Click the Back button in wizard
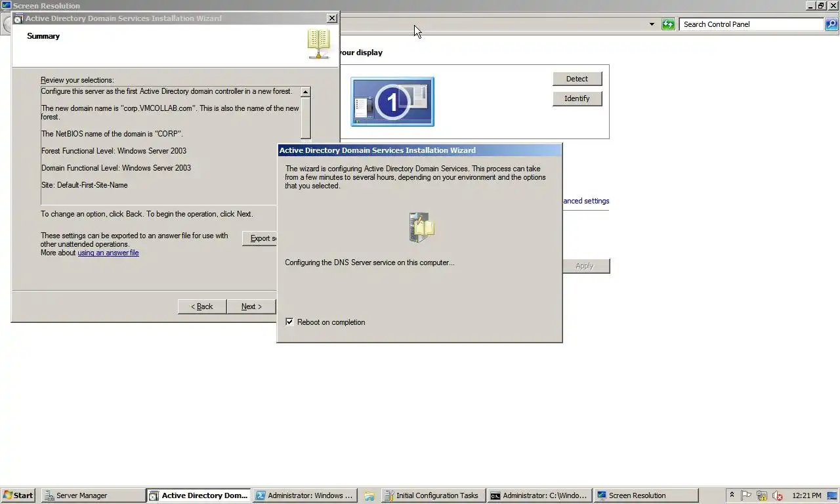Image resolution: width=840 pixels, height=504 pixels. tap(202, 306)
